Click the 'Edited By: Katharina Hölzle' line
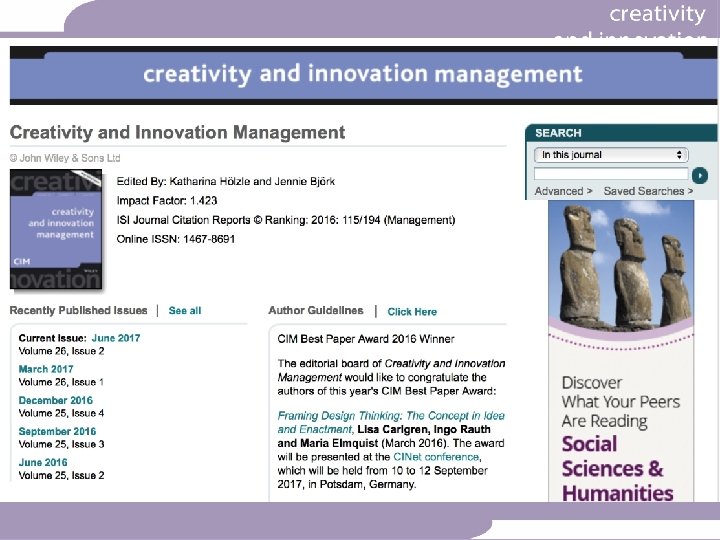Viewport: 720px width, 540px height. pos(225,181)
